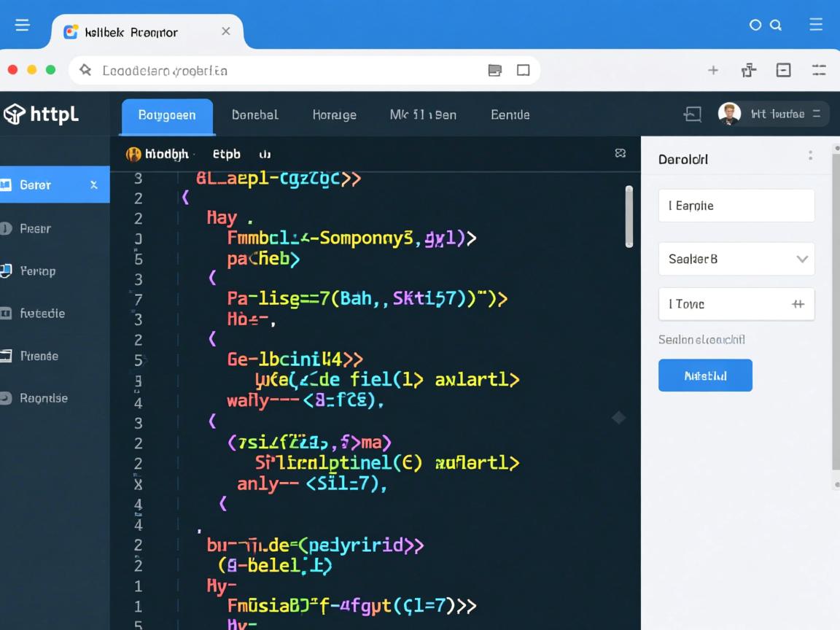This screenshot has height=630, width=840.
Task: Click the search magnifier icon in title bar
Action: (776, 26)
